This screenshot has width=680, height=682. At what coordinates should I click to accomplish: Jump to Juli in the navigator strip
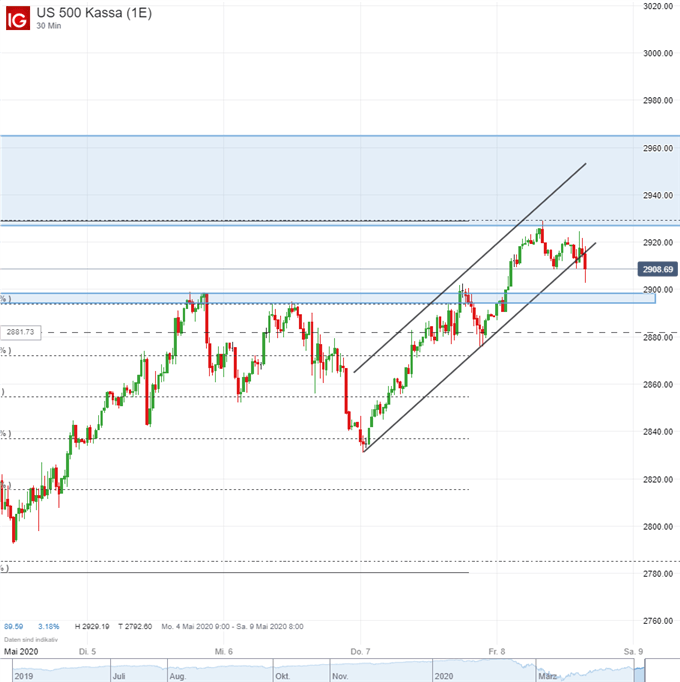pos(119,676)
